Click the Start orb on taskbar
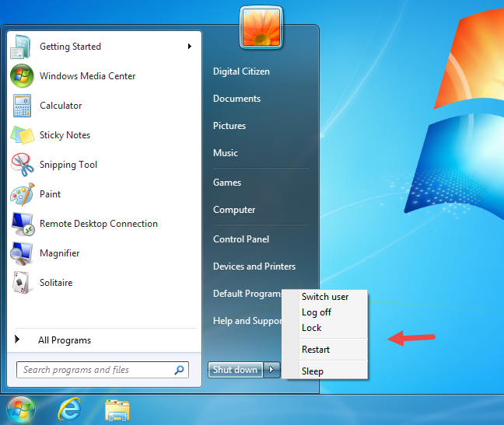The width and height of the screenshot is (504, 425). pyautogui.click(x=21, y=410)
